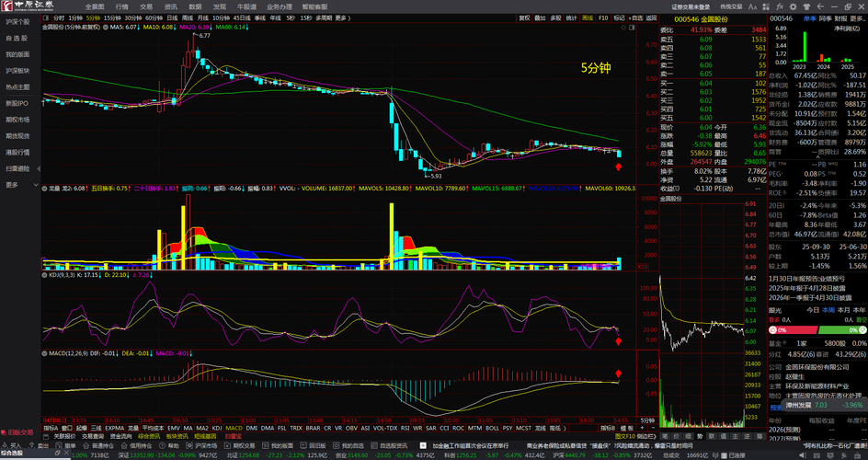Open the settings gear icon
This screenshot has height=460, width=868.
click(794, 6)
